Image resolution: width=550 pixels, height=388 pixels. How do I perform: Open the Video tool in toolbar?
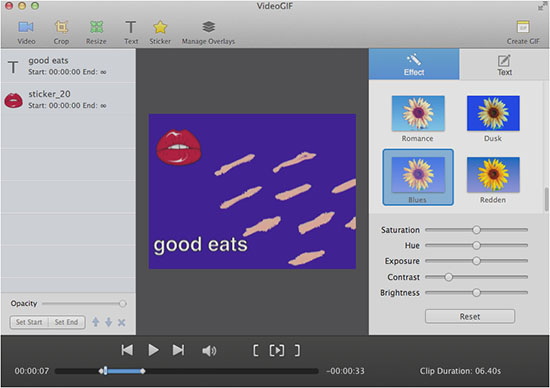[x=26, y=32]
